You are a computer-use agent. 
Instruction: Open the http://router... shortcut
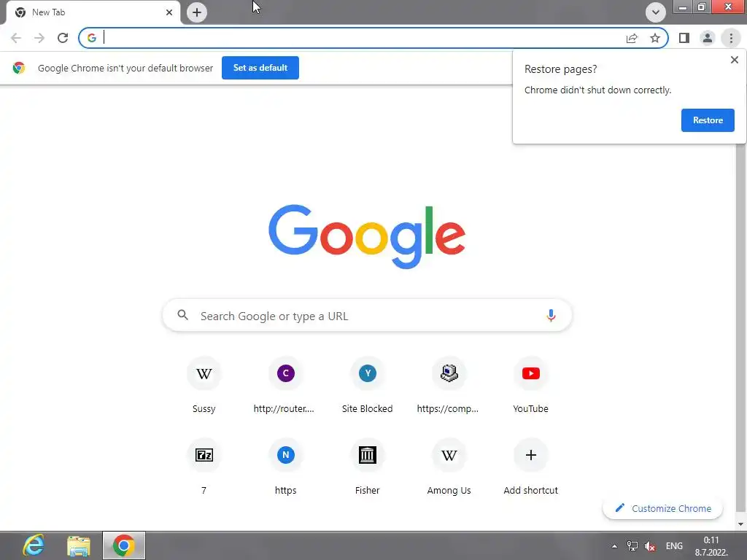coord(285,385)
